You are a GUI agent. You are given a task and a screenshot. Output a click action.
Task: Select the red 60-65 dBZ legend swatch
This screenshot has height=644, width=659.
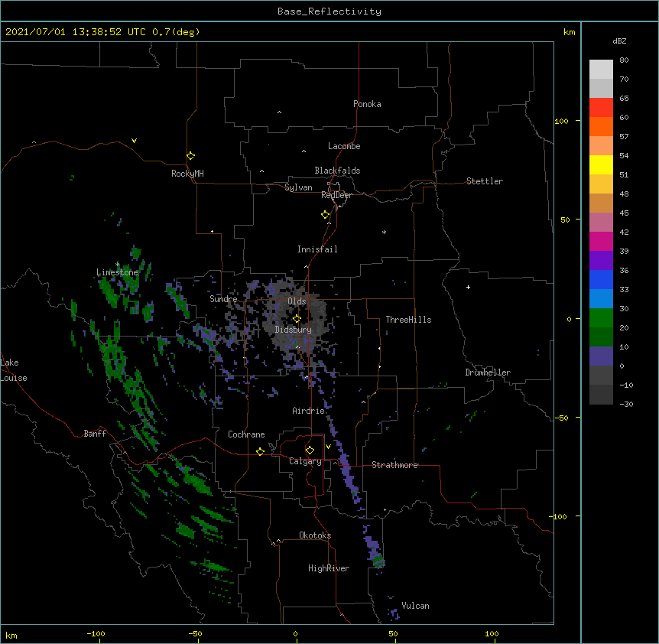click(x=601, y=107)
